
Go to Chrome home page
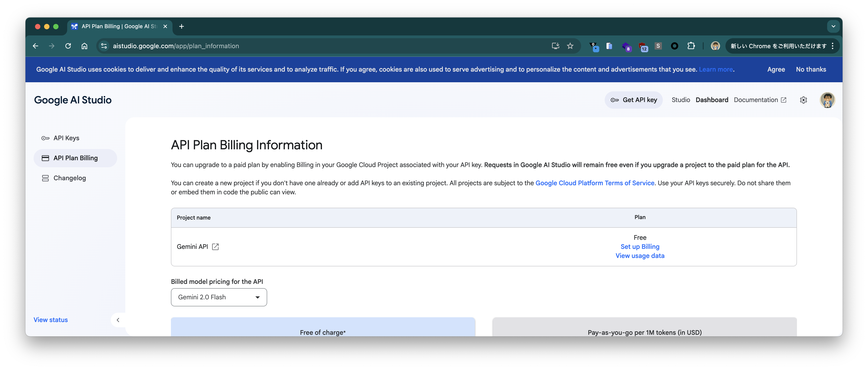click(84, 46)
